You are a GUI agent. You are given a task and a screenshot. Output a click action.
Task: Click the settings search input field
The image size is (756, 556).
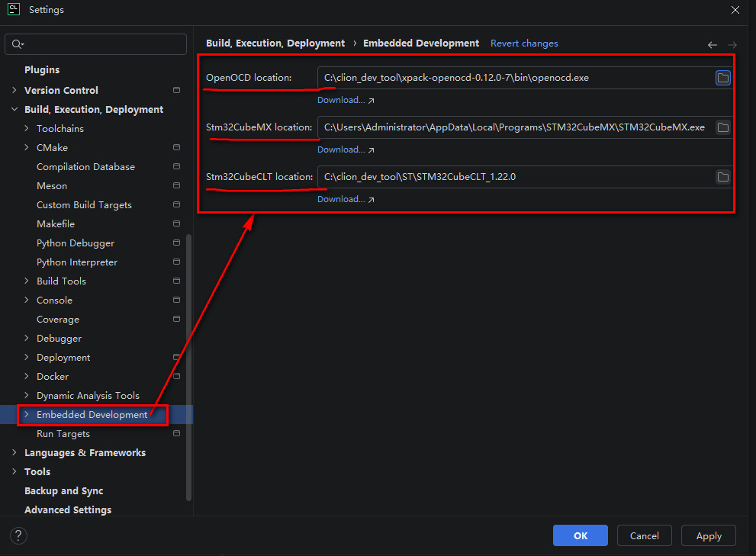pos(95,44)
